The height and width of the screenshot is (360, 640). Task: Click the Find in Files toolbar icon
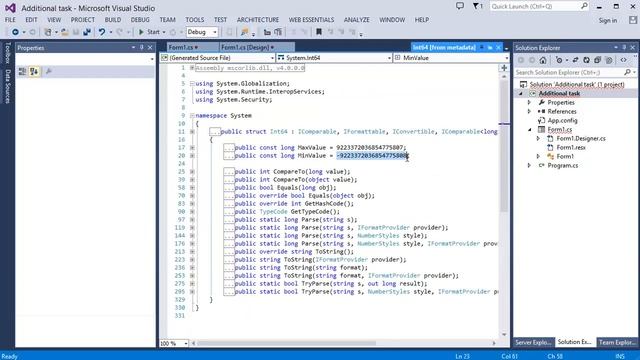click(244, 32)
